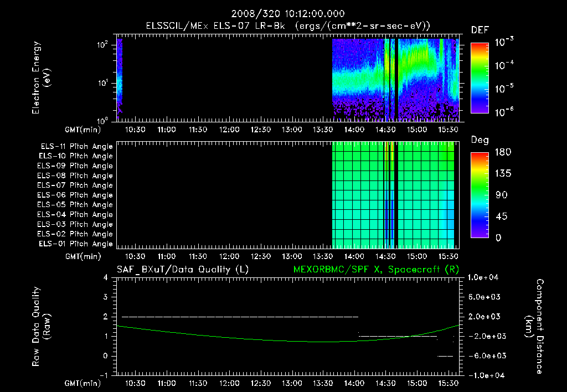Click the 12:00 tick on the spectrogram time axis
The width and height of the screenshot is (567, 392).
pyautogui.click(x=229, y=130)
